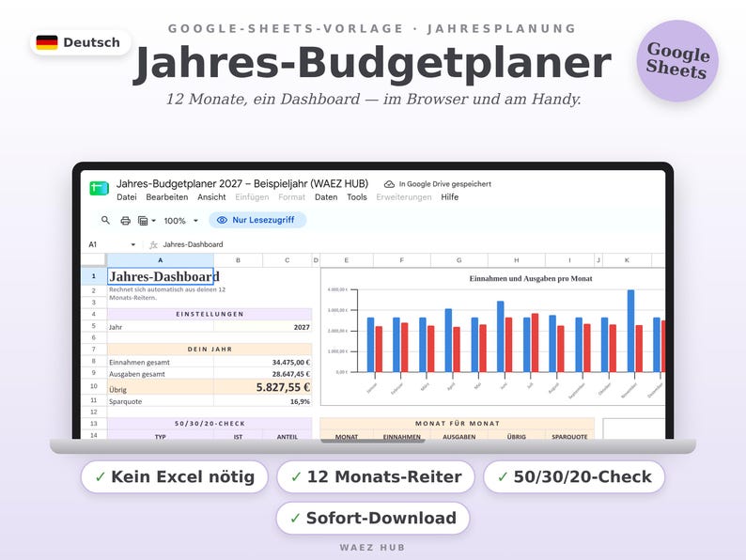Click chart title Einnahmen und Ausgaben pro Monat

click(531, 279)
